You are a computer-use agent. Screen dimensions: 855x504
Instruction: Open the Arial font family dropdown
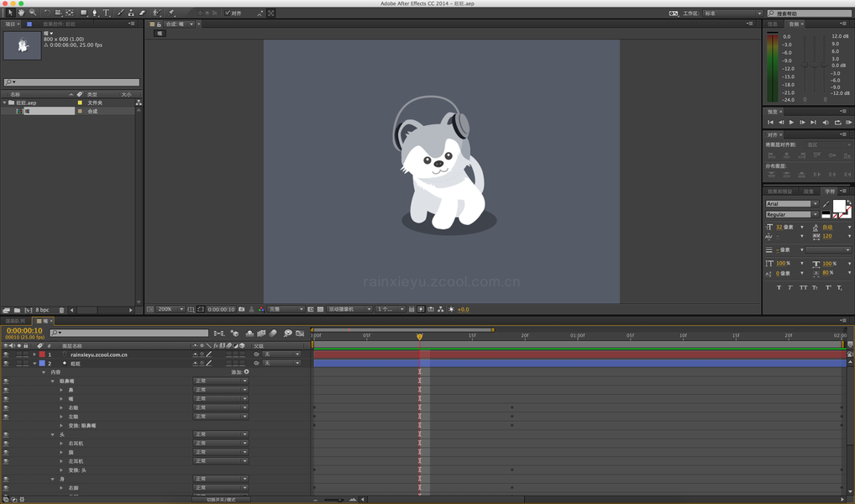tap(791, 203)
